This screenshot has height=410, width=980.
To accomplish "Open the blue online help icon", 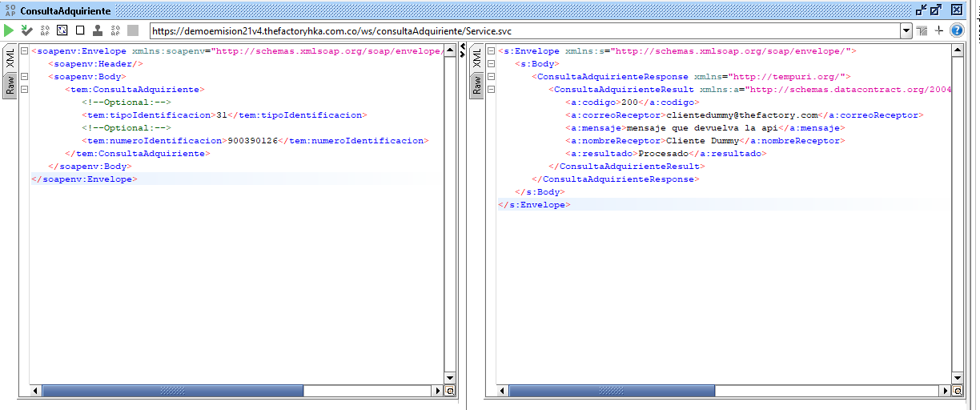I will pos(956,30).
